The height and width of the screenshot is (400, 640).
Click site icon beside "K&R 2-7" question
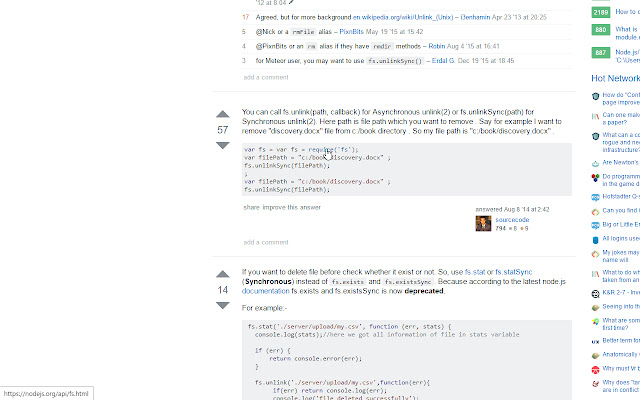(596, 289)
